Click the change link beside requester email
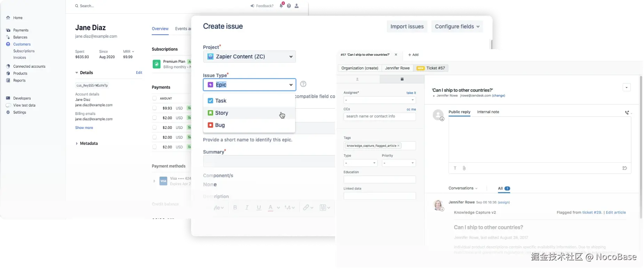The image size is (644, 269). 498,95
